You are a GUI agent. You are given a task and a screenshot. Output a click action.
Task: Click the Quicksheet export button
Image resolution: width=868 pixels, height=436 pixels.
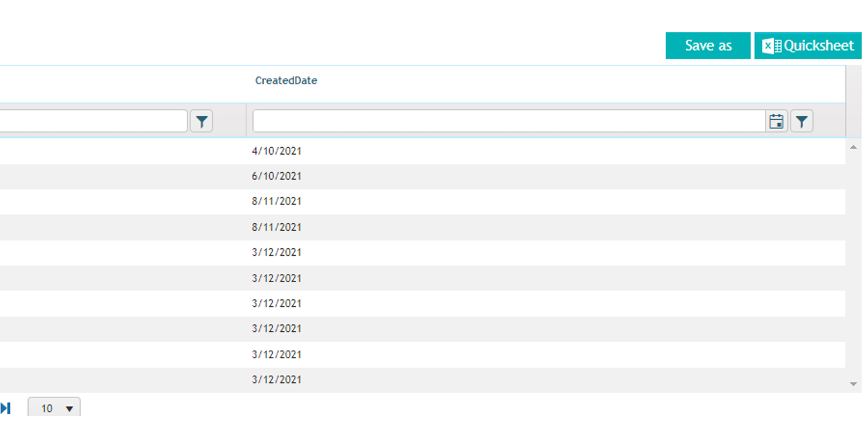tap(808, 46)
